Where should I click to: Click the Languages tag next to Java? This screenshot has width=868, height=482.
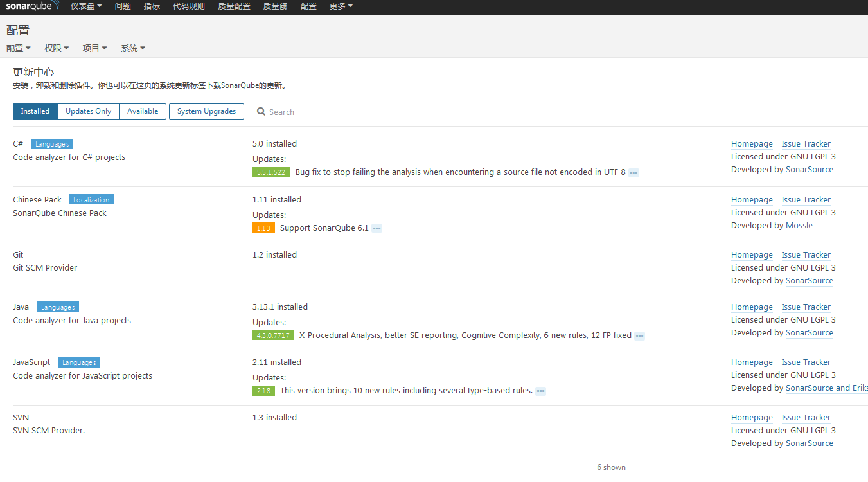(x=58, y=307)
